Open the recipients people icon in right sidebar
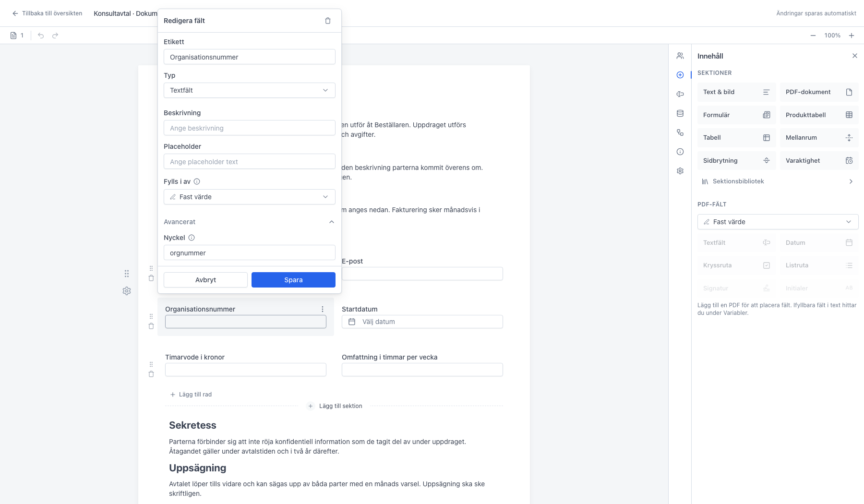The height and width of the screenshot is (504, 864). tap(680, 56)
